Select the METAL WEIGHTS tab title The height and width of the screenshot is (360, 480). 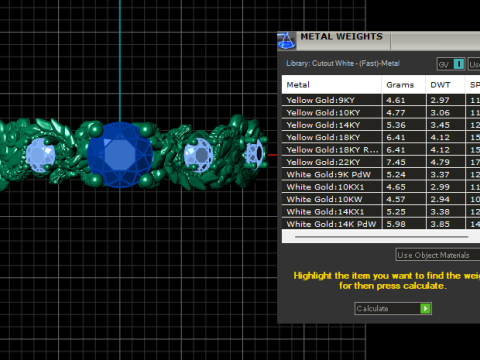341,37
